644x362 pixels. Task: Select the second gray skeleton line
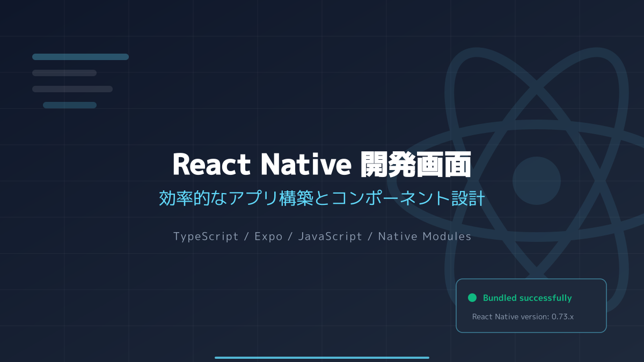coord(64,72)
